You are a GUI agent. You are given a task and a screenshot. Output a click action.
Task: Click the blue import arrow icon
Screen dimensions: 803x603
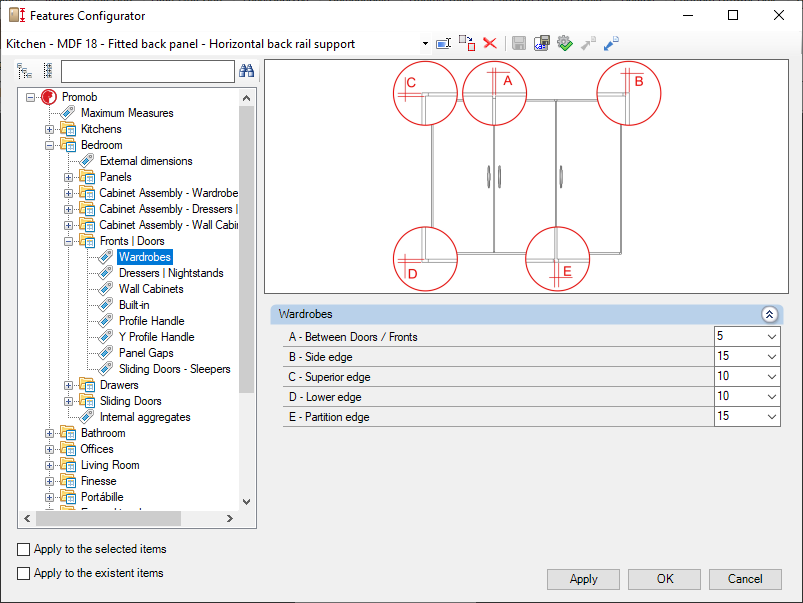[x=611, y=43]
